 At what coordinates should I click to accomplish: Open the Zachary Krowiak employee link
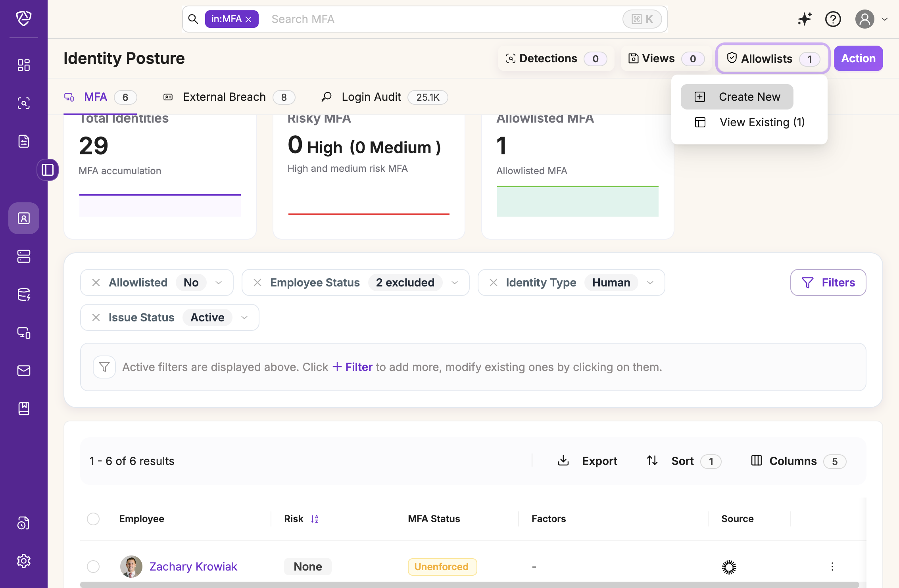coord(193,567)
